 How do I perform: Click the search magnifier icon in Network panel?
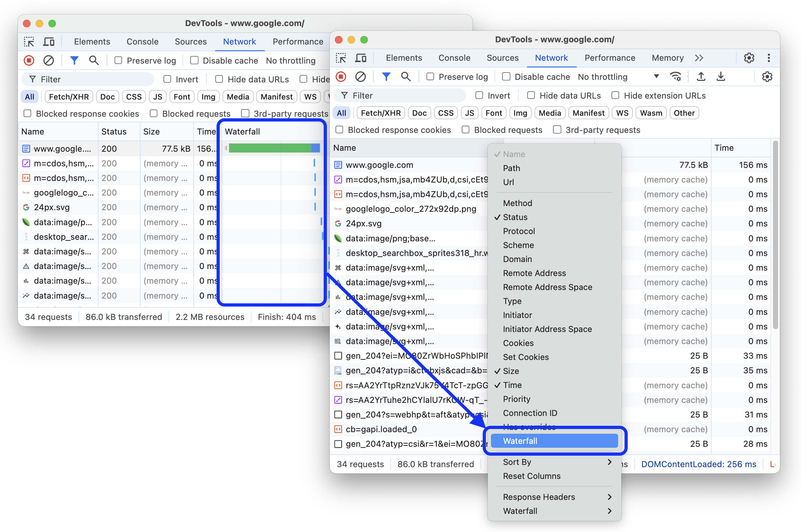coord(406,77)
